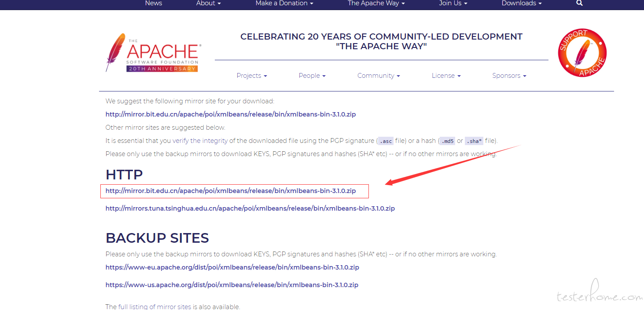Image resolution: width=644 pixels, height=310 pixels.
Task: Expand the Join Us dropdown
Action: tap(453, 3)
